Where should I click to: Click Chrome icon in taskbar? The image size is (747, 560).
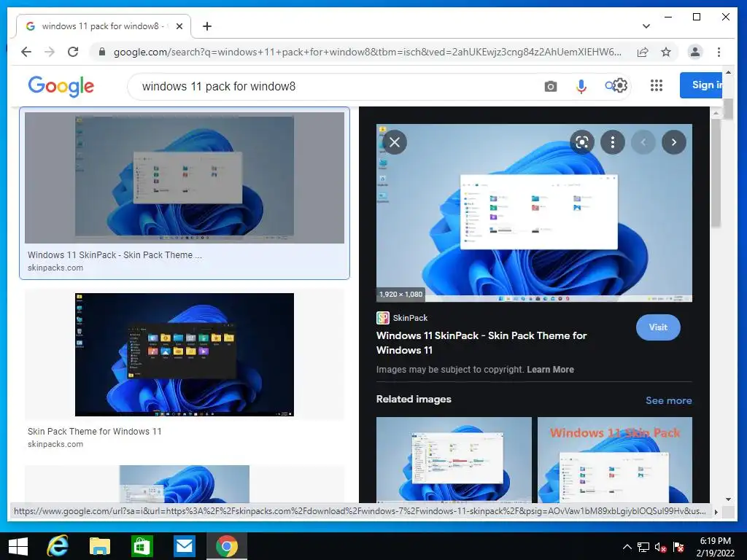(226, 546)
